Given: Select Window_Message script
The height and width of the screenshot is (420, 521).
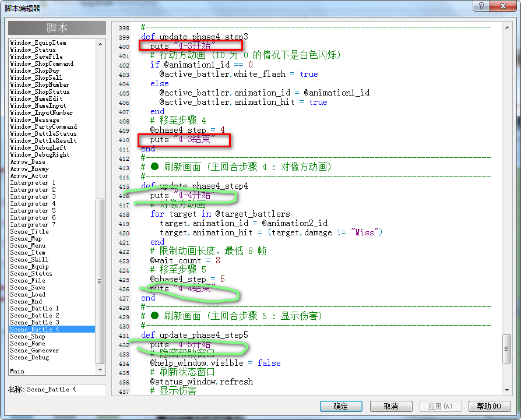Looking at the screenshot, I should [34, 120].
